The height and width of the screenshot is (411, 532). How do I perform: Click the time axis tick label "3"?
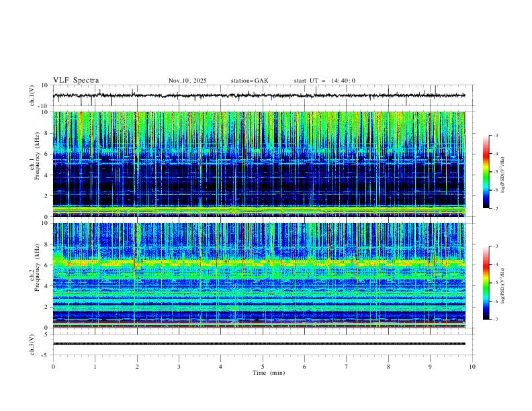click(x=179, y=367)
